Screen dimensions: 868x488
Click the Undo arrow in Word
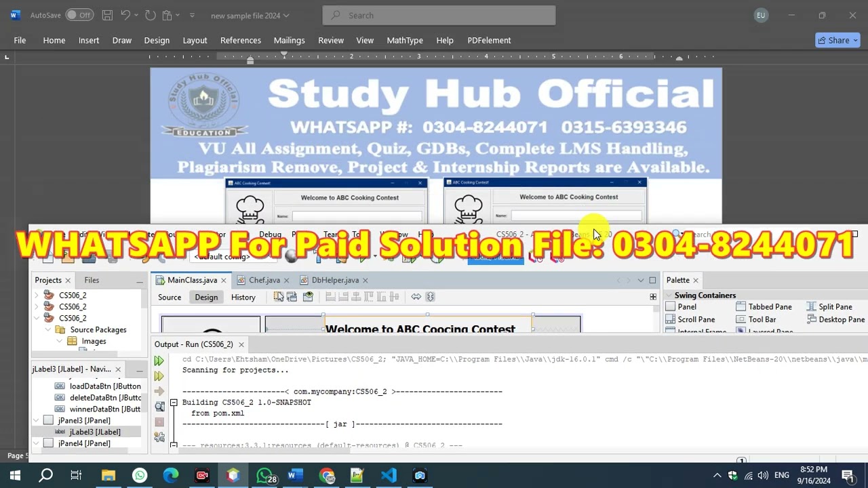coord(125,15)
